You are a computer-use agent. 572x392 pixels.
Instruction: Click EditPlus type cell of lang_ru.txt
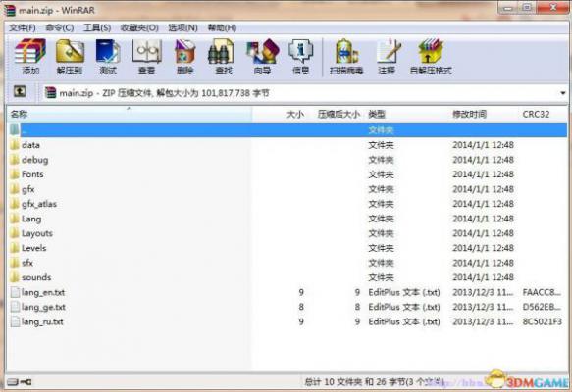404,321
